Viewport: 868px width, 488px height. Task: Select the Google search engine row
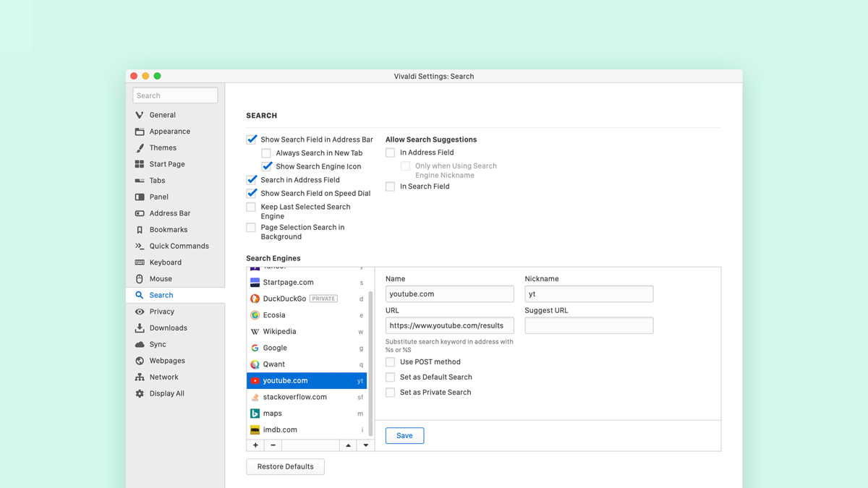click(x=307, y=348)
